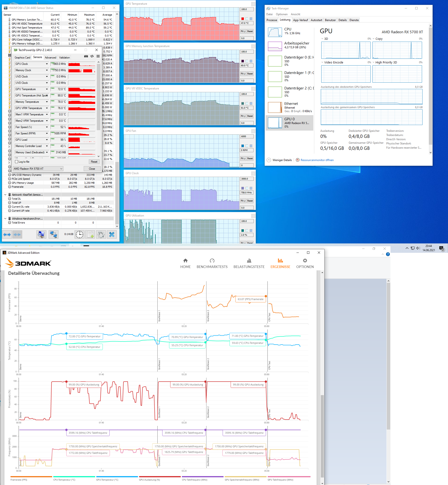Screen dimensions: 448x485
Task: Click HWiNFO expand columns arrows icon
Action: pos(7,234)
